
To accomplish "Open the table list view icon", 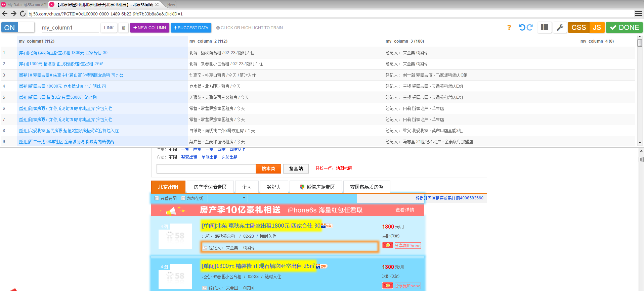I will (x=545, y=28).
